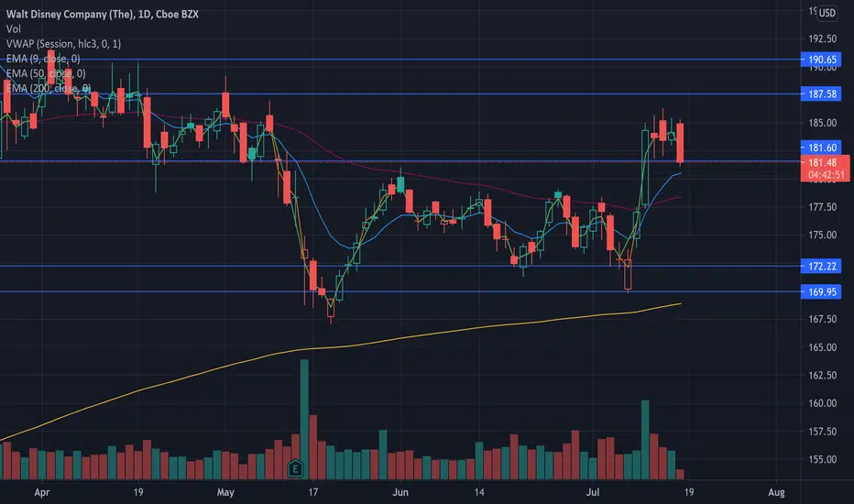
Task: Click the May label on the time axis
Action: [225, 492]
